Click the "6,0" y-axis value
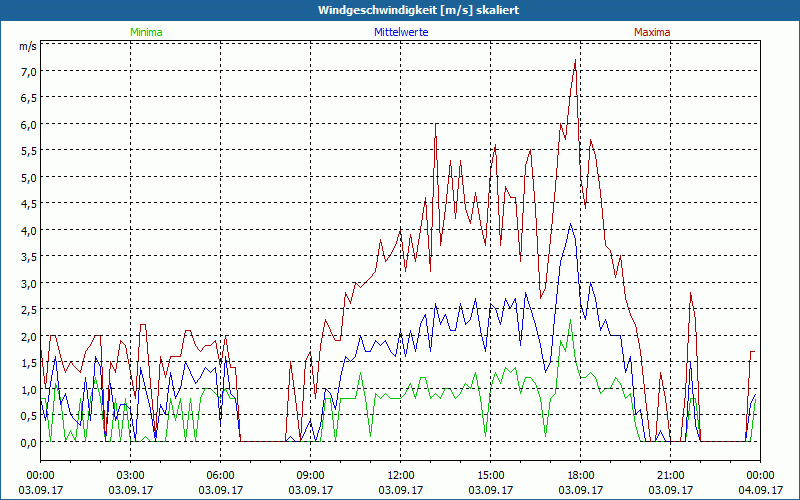 click(x=28, y=124)
